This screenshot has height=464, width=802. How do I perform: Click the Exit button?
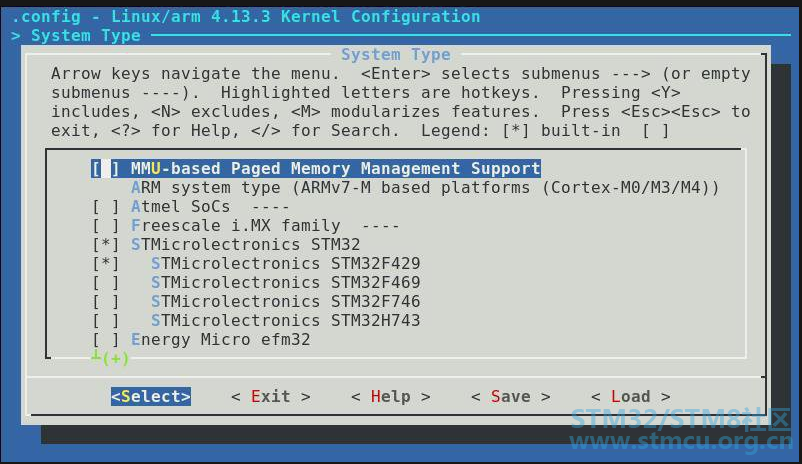click(271, 396)
